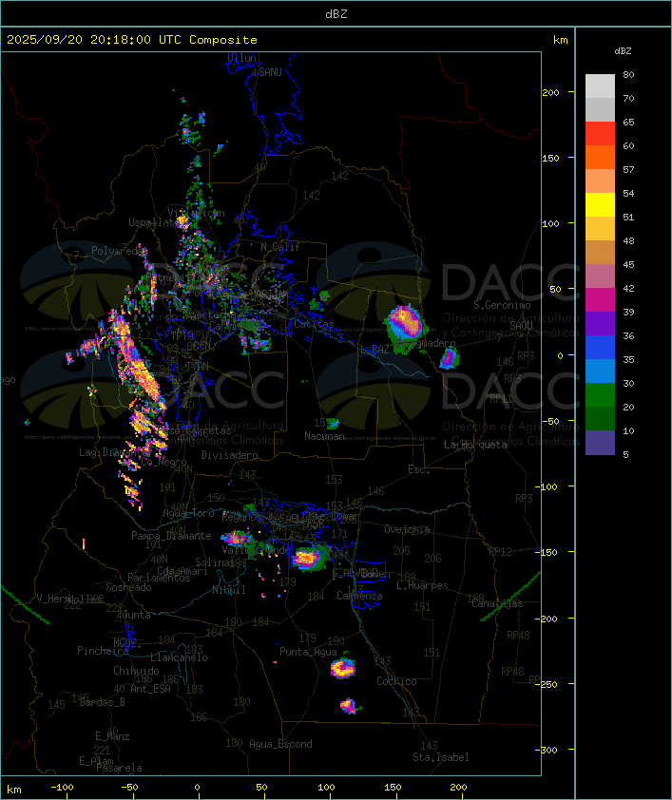Click the SAOU station label
Screen dimensions: 672x800
521,325
